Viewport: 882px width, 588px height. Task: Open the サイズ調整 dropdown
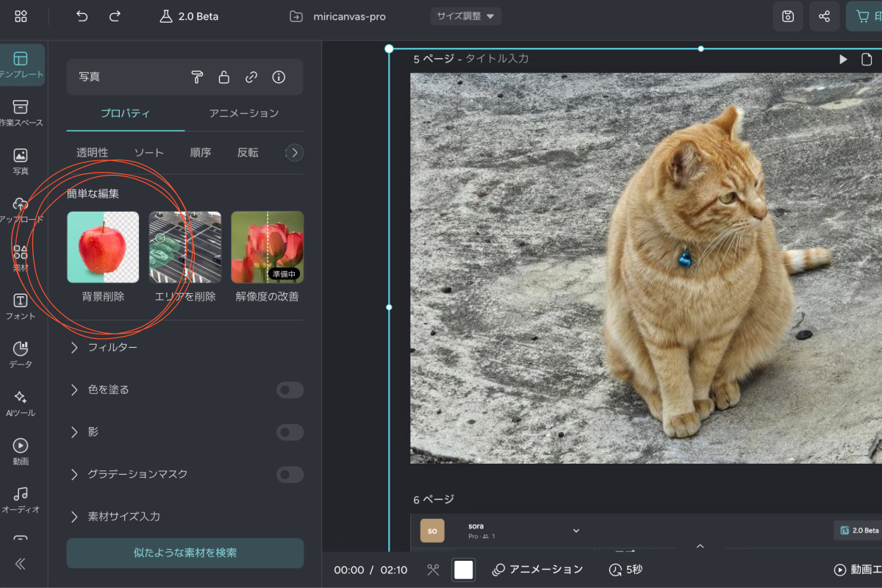(465, 16)
